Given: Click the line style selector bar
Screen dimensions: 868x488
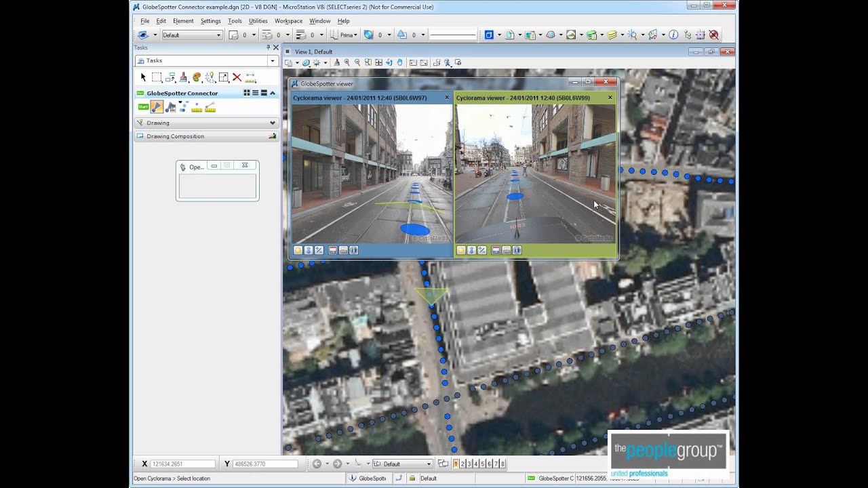Looking at the screenshot, I should (453, 35).
